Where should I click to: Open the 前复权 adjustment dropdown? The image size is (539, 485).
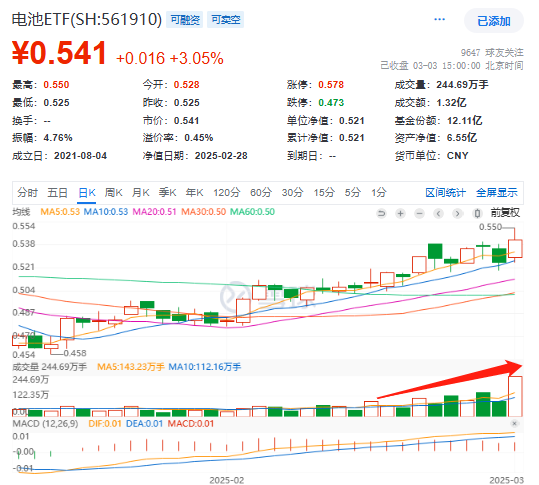pos(505,213)
